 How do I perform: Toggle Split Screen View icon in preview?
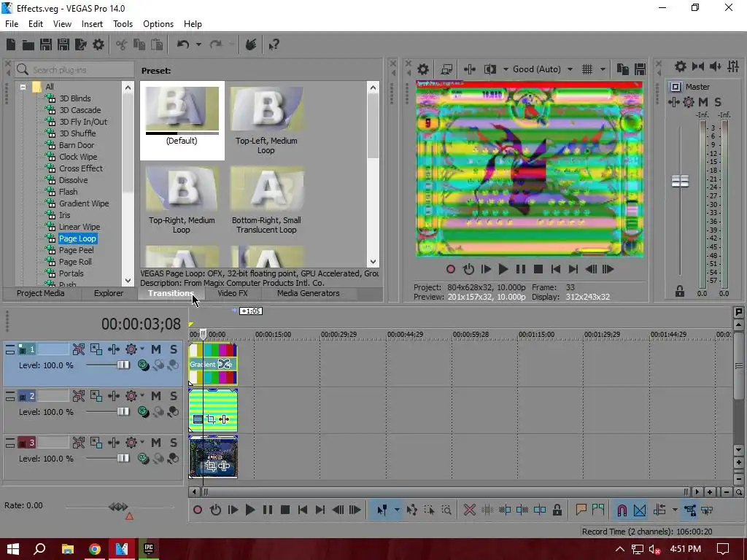click(x=489, y=69)
